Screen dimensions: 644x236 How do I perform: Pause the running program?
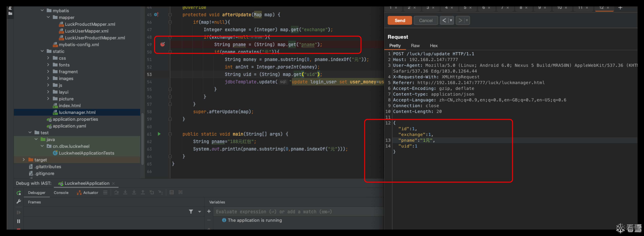point(19,221)
